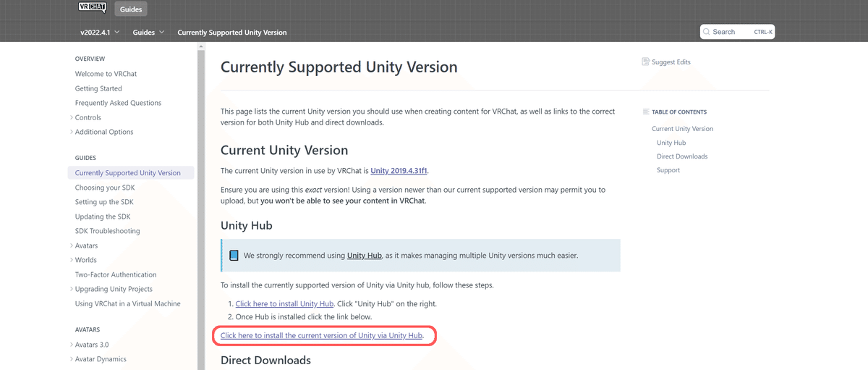The image size is (868, 370).
Task: Open Two-Factor Authentication page
Action: (x=116, y=274)
